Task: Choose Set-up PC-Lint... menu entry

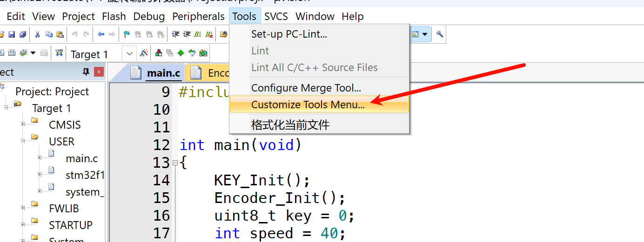Action: pyautogui.click(x=319, y=34)
